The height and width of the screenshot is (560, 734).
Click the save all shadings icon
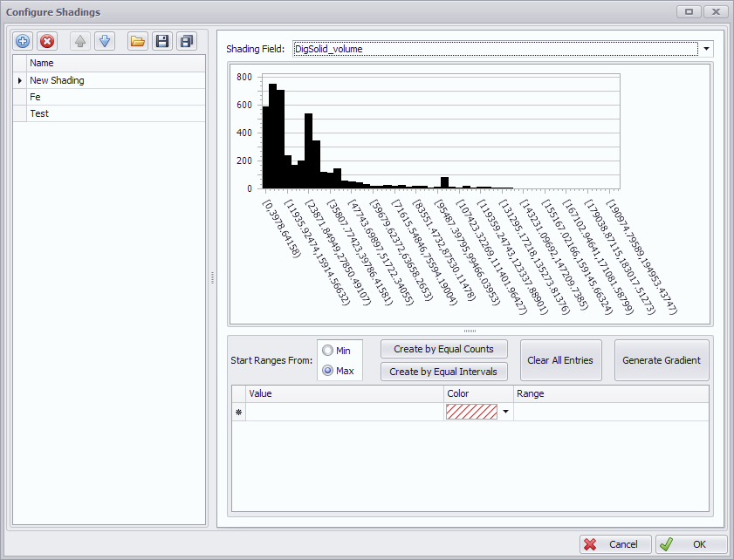click(186, 41)
